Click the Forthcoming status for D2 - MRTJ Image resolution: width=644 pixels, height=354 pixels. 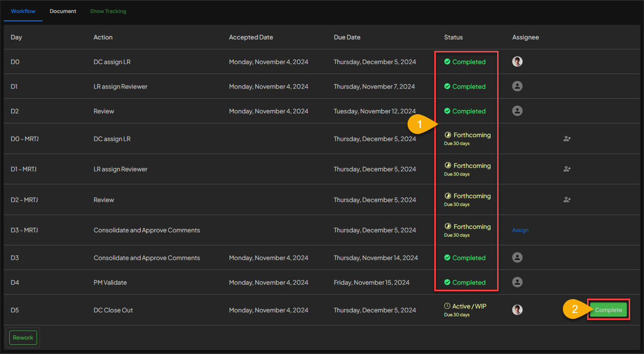coord(471,196)
